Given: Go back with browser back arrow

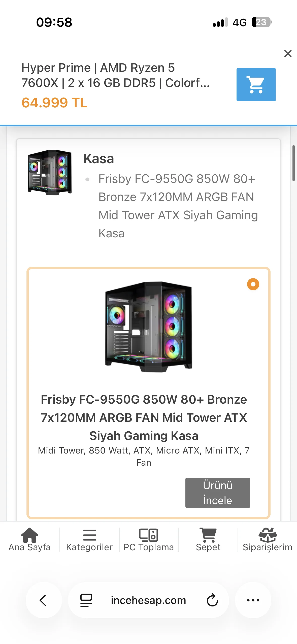Looking at the screenshot, I should (x=43, y=600).
